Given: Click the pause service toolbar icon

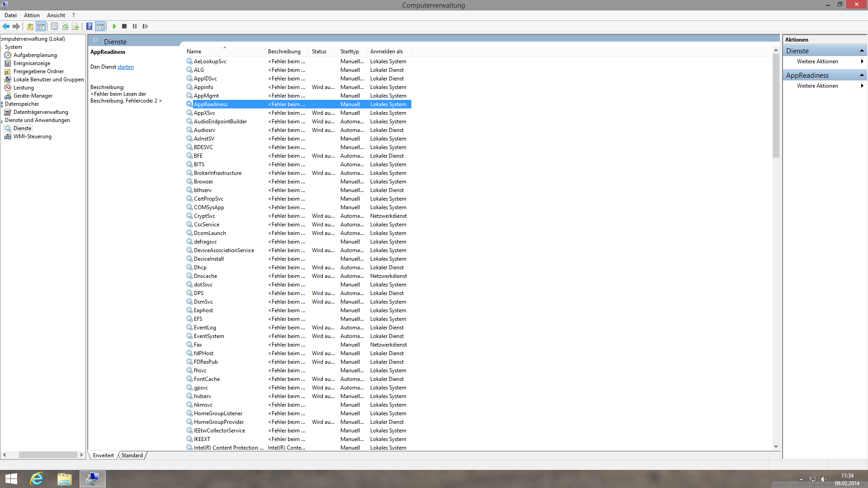Looking at the screenshot, I should point(135,26).
